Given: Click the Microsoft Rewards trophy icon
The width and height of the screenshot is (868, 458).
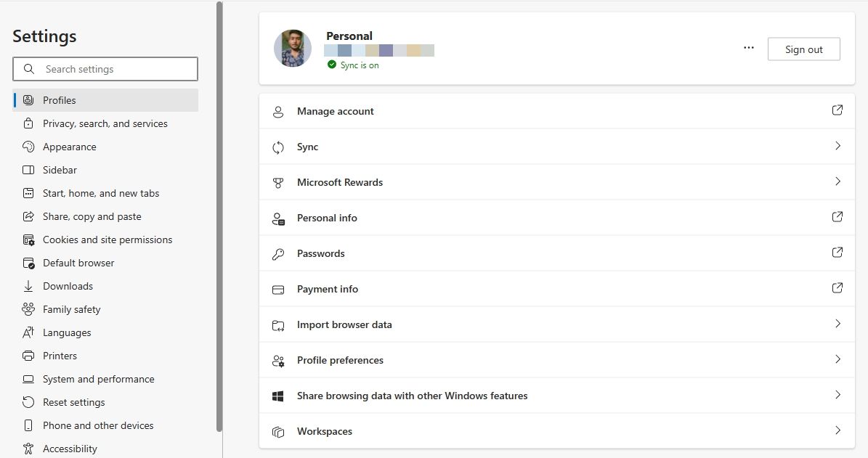Looking at the screenshot, I should pyautogui.click(x=278, y=183).
